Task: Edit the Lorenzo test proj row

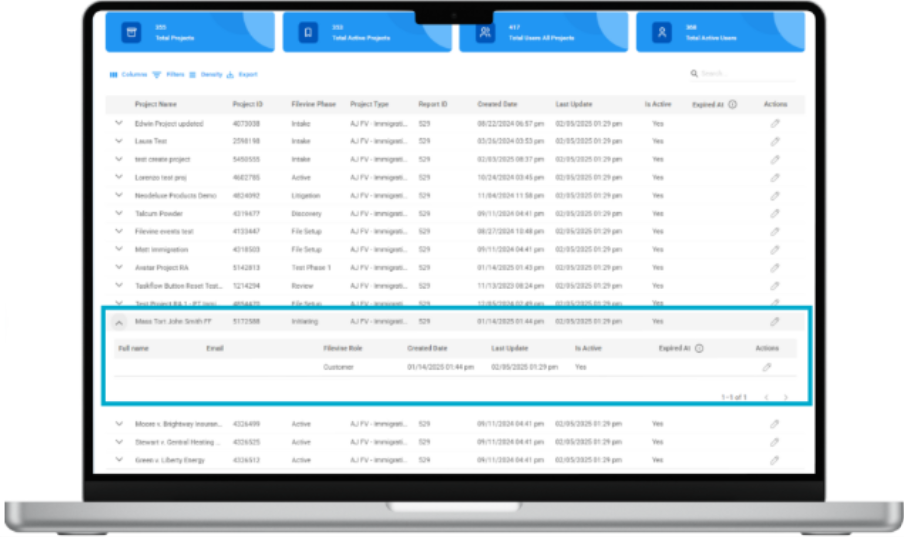Action: click(x=775, y=178)
